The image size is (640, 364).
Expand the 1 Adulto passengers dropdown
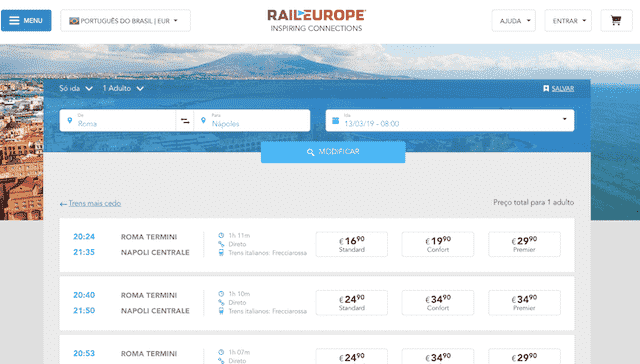(x=123, y=89)
